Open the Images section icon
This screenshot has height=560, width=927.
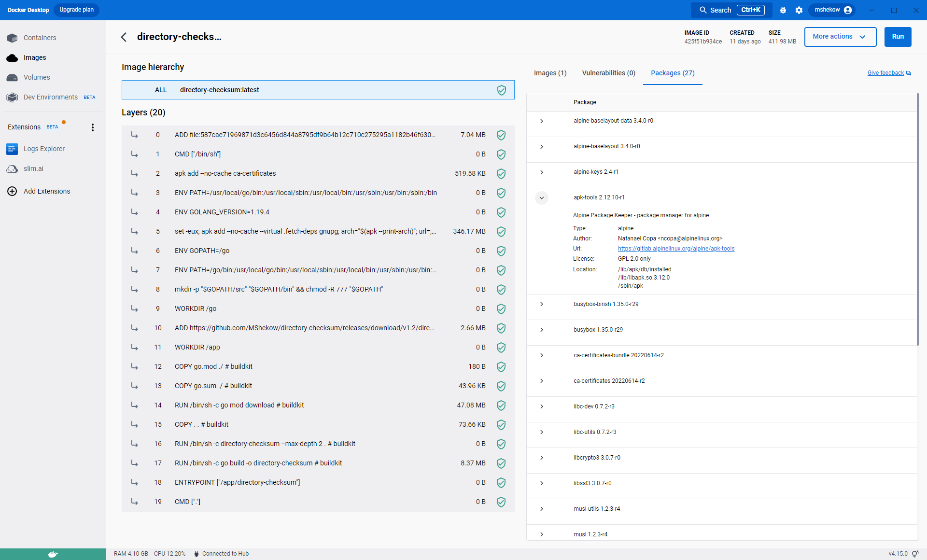tap(12, 57)
